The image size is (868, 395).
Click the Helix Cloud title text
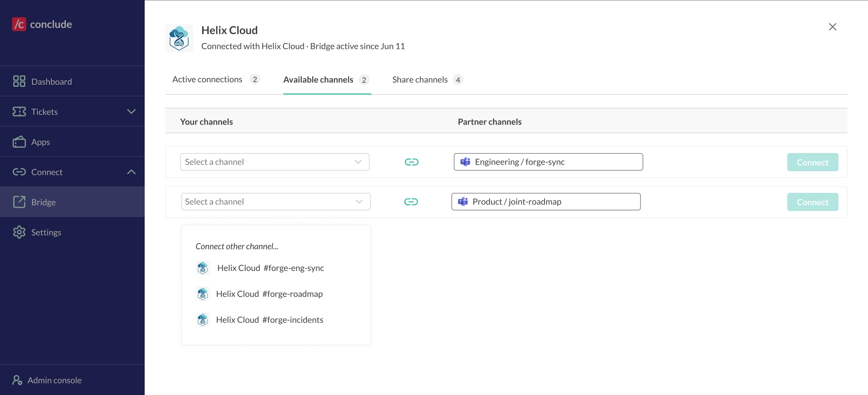(229, 30)
